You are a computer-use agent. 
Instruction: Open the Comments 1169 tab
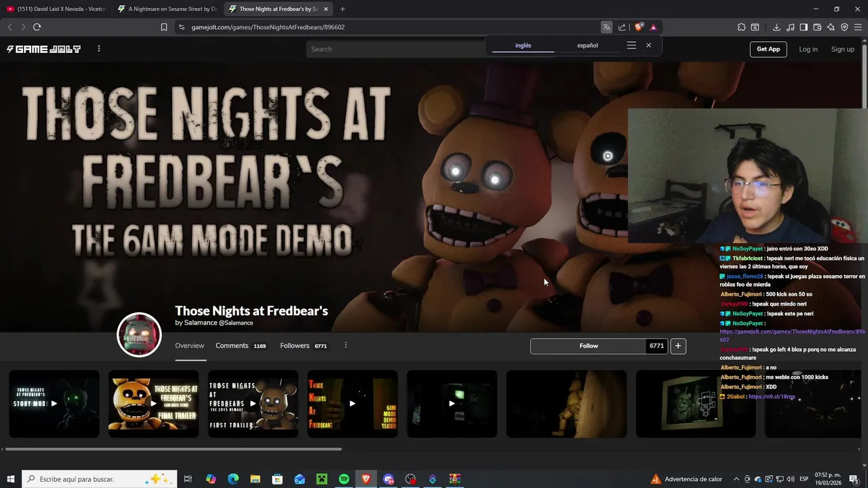(241, 346)
